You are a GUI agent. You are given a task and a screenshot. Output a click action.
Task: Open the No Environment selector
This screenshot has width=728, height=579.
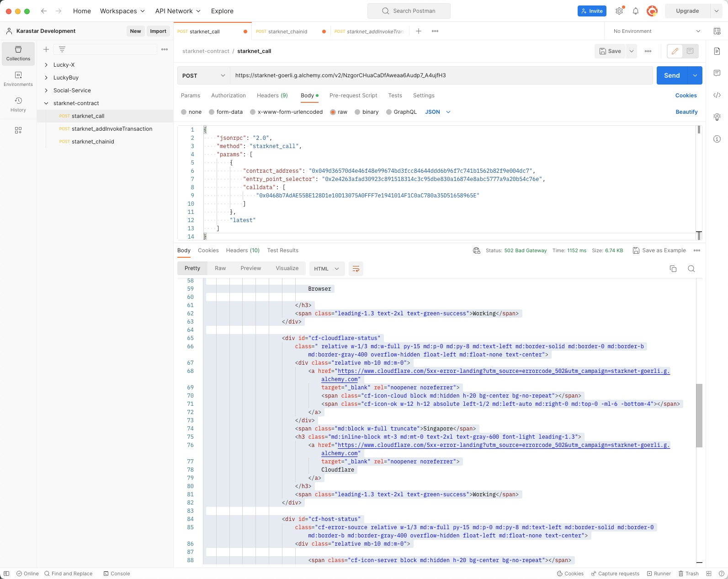657,31
